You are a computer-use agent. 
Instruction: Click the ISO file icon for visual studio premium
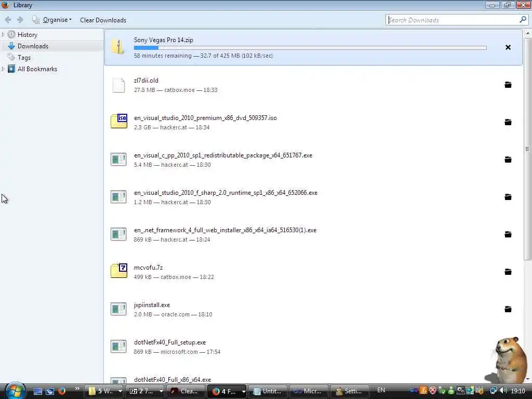point(119,121)
